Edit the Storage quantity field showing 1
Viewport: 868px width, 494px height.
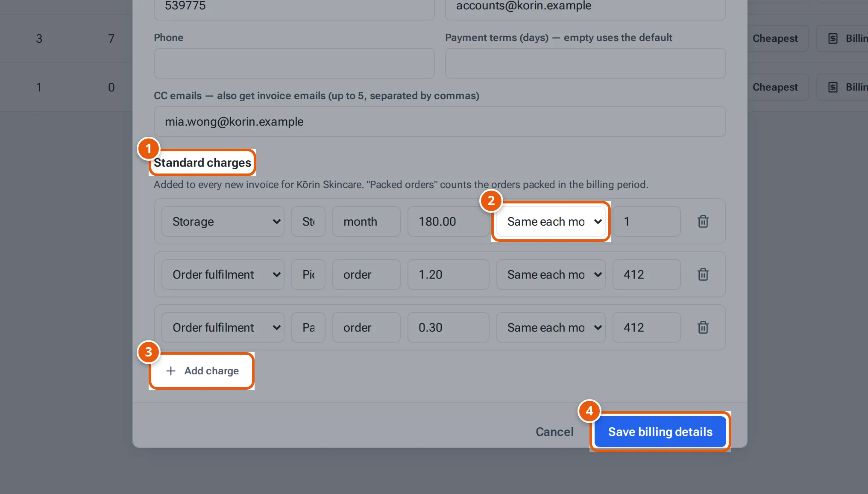pos(647,221)
